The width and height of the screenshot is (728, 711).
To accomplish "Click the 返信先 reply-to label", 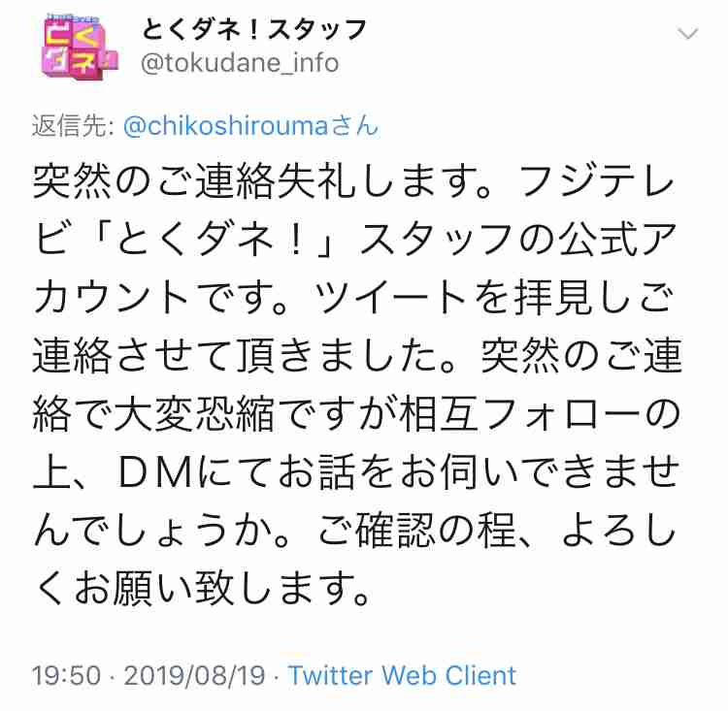I will click(x=74, y=126).
